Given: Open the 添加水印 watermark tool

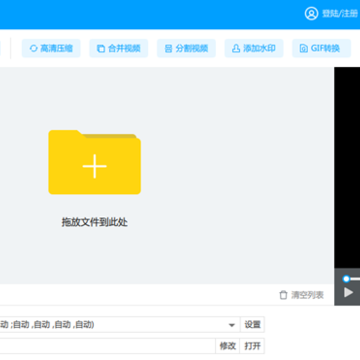Looking at the screenshot, I should click(254, 48).
